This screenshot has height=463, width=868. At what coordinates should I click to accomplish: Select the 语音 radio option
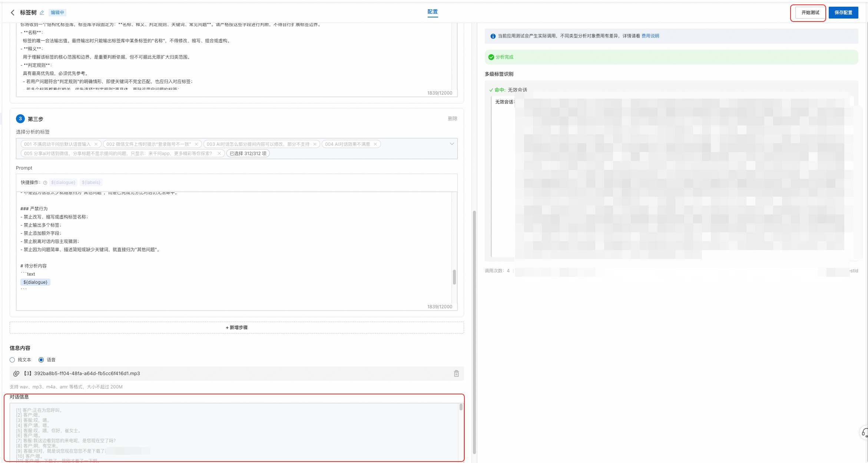click(x=41, y=360)
